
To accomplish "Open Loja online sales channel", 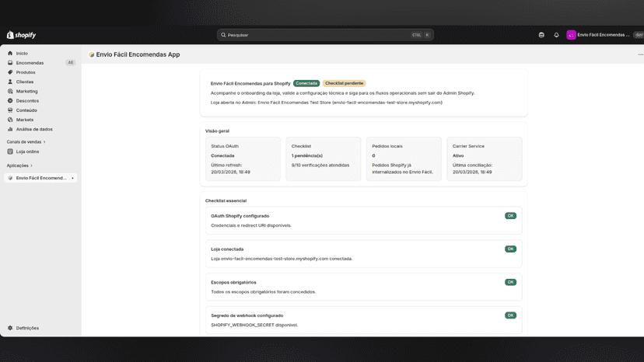I will point(27,151).
